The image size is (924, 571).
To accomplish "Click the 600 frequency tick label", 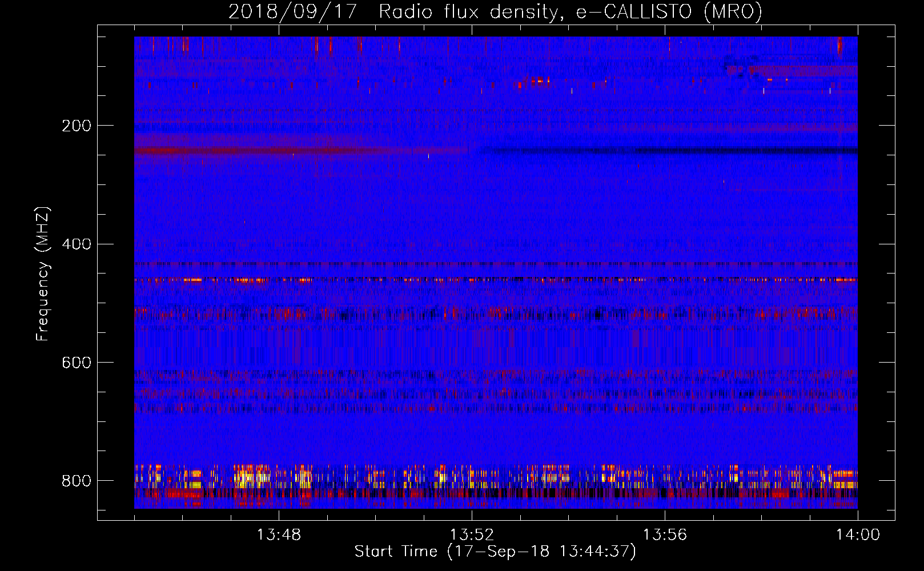I will [x=77, y=363].
